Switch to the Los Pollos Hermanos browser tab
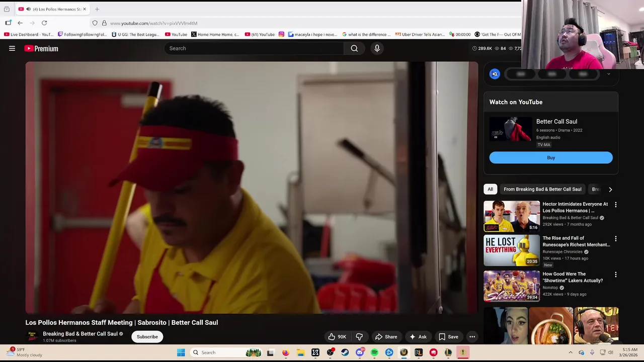The height and width of the screenshot is (362, 644). [x=53, y=9]
